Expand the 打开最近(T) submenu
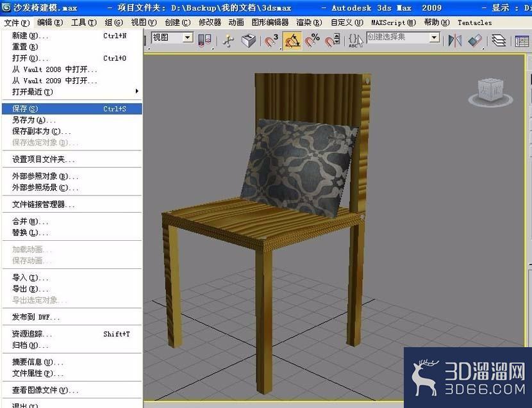Viewport: 532px width, 408px height. click(x=72, y=92)
